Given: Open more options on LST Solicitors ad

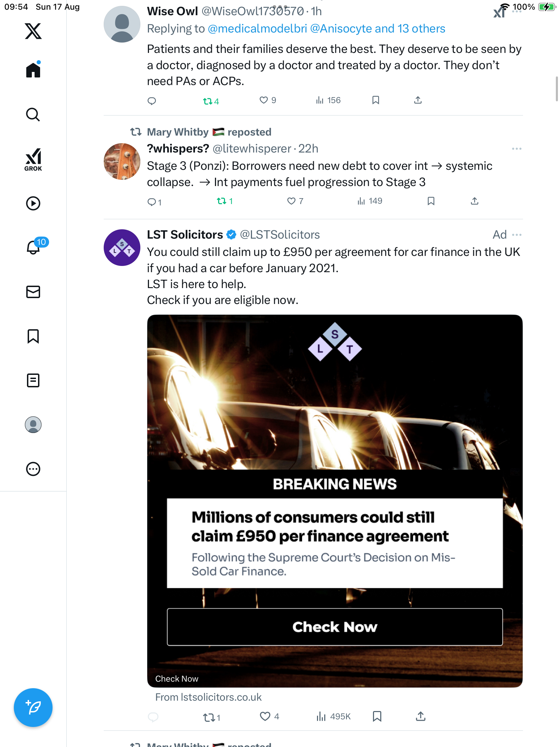Looking at the screenshot, I should point(516,235).
